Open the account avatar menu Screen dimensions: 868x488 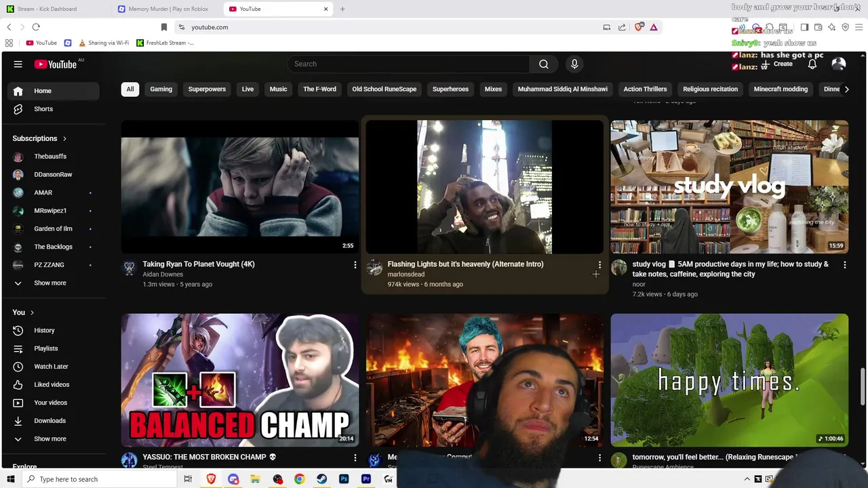[x=838, y=64]
